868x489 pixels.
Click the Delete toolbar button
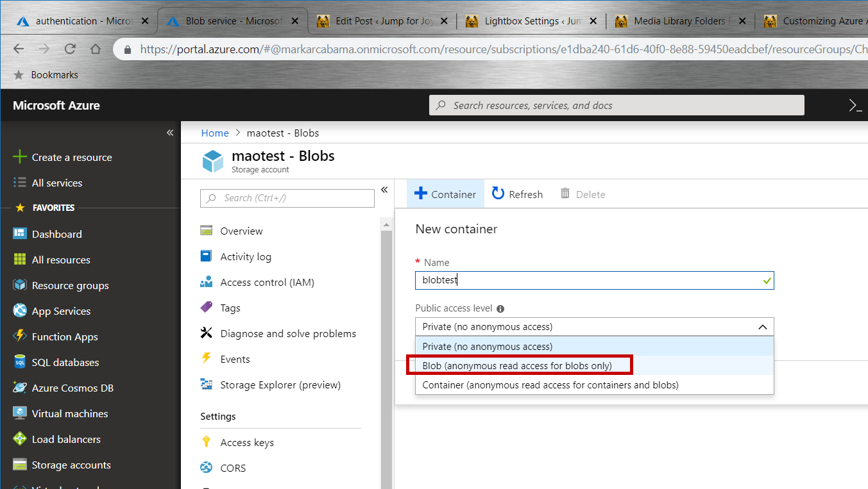583,194
